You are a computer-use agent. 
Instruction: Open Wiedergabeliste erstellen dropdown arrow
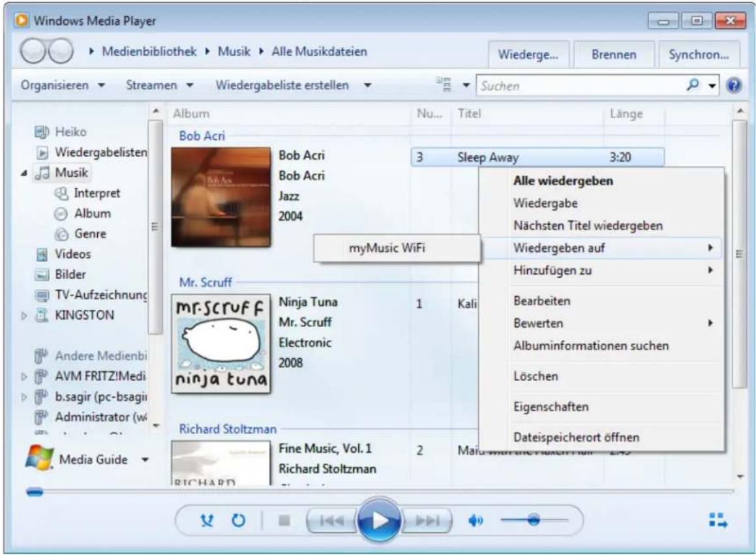click(367, 85)
